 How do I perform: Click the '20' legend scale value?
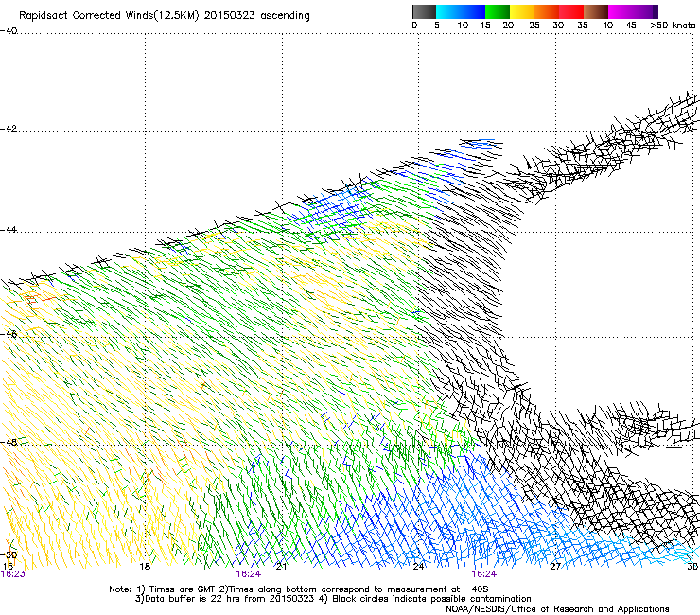[x=508, y=26]
